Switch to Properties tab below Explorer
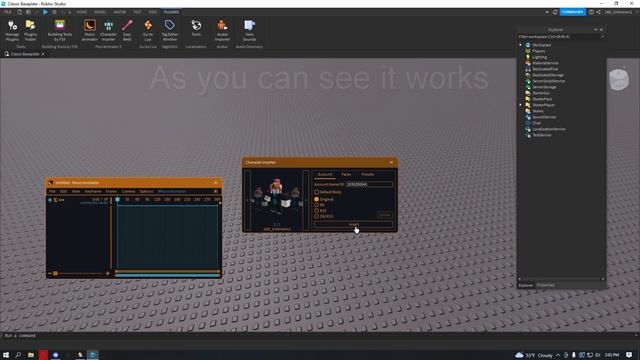Screen dimensions: 640x360 [x=545, y=285]
